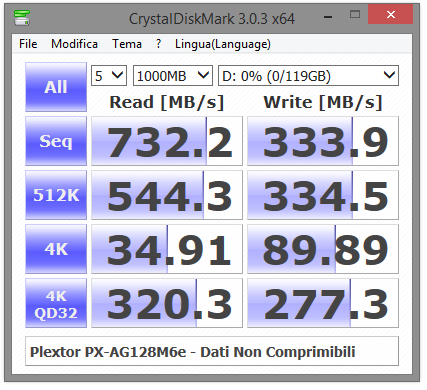Select the 4K write result 89.89
Viewport: 427px width, 390px height.
click(323, 249)
